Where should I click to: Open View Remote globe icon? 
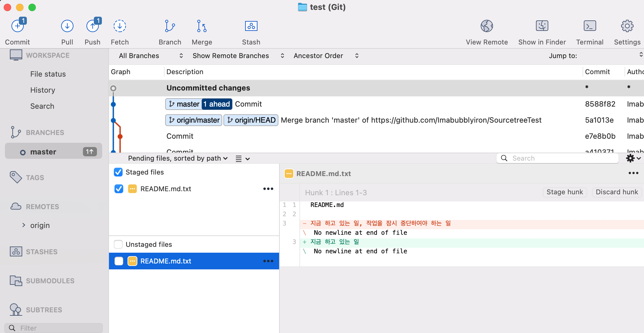(487, 26)
